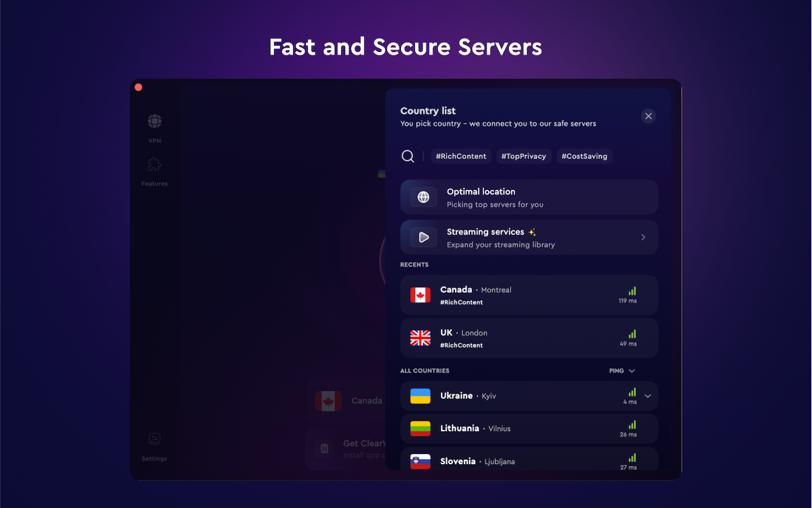Click the search magnifier icon
The width and height of the screenshot is (812, 508).
tap(408, 156)
